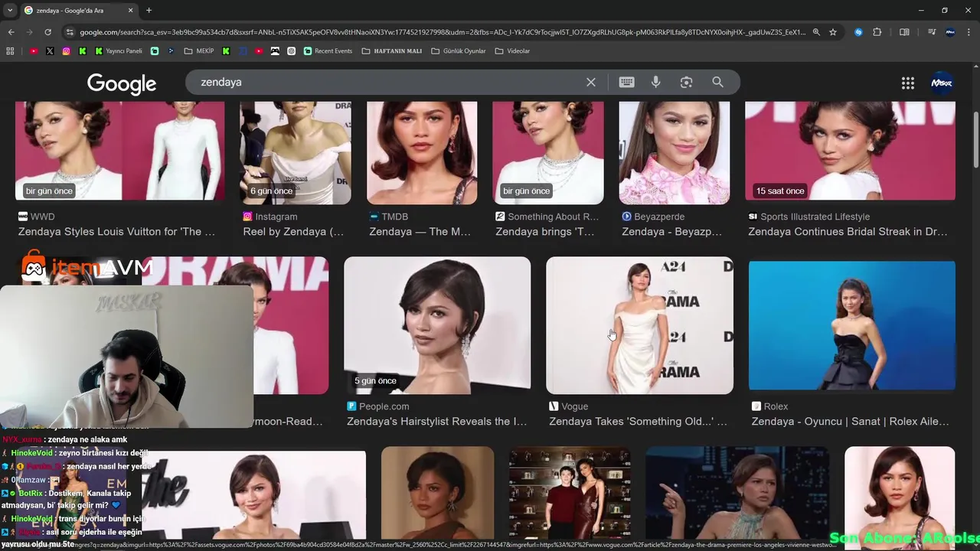Image resolution: width=980 pixels, height=551 pixels.
Task: Open the site information icon in address bar
Action: point(70,32)
